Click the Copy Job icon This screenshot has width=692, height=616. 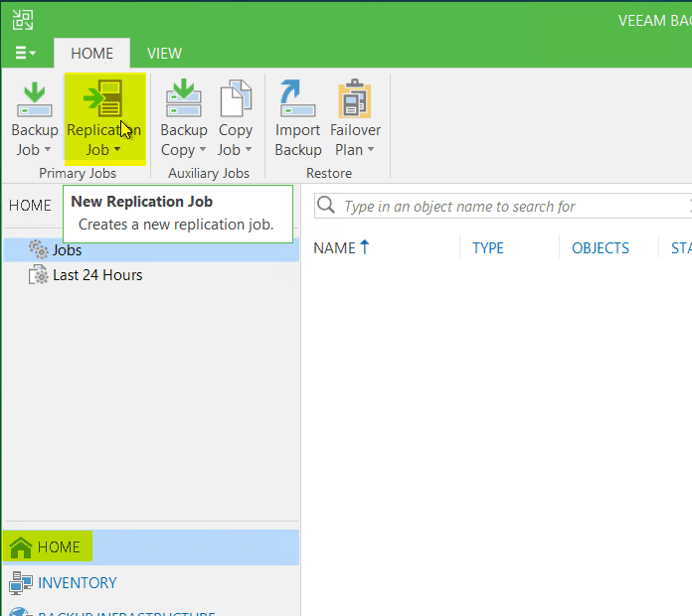[x=236, y=98]
